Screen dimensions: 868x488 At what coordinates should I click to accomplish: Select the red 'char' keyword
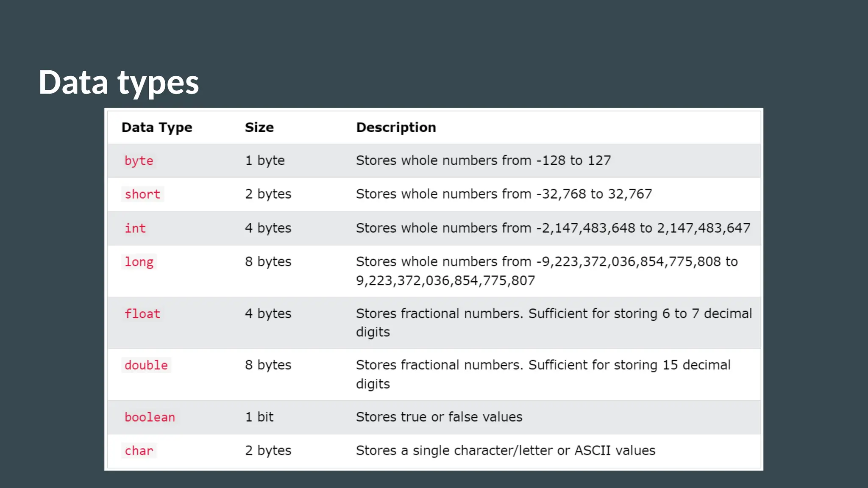139,451
